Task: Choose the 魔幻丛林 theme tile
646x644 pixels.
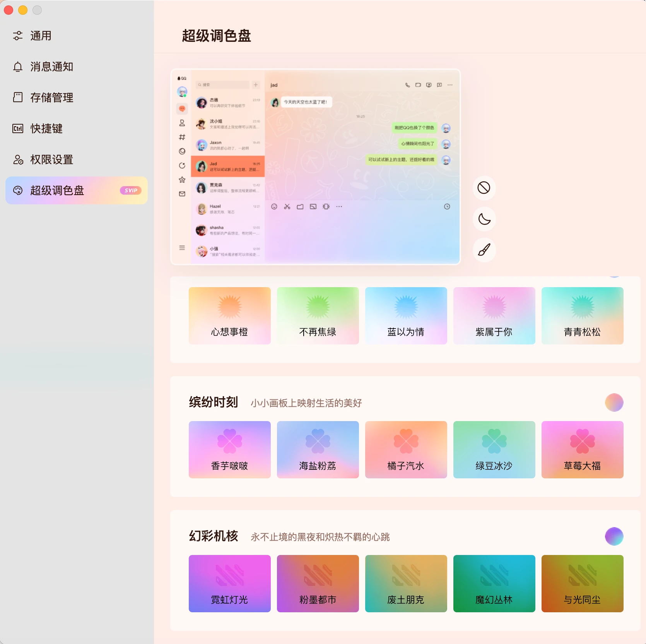Action: (x=494, y=583)
